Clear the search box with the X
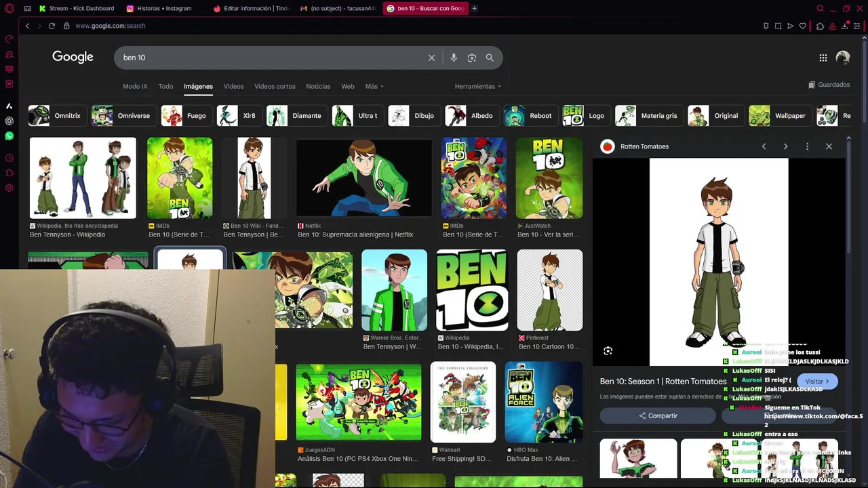This screenshot has width=868, height=488. tap(431, 58)
